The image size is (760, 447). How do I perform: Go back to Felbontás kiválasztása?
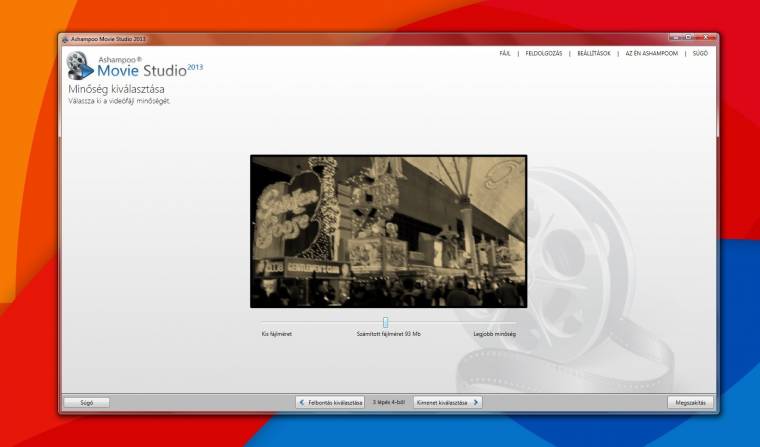(330, 402)
